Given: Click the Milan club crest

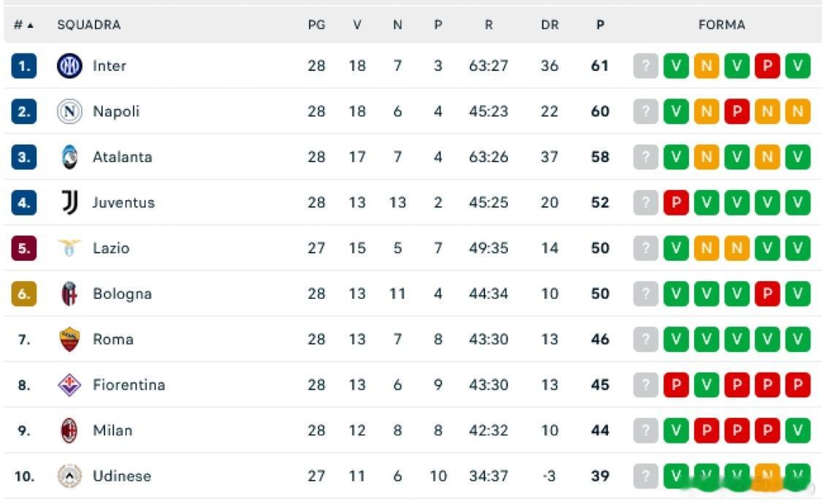Looking at the screenshot, I should (x=69, y=430).
